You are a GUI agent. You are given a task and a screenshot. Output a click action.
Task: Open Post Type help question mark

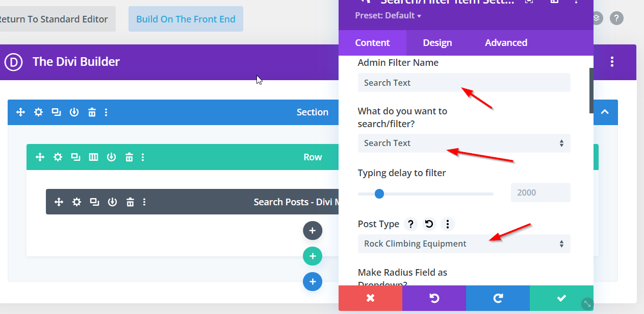[410, 224]
